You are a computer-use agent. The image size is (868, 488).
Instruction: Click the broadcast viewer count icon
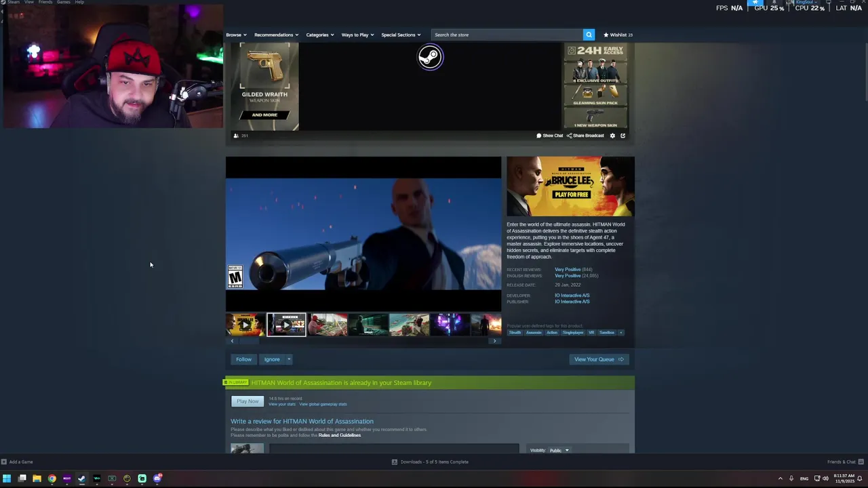[x=236, y=136]
